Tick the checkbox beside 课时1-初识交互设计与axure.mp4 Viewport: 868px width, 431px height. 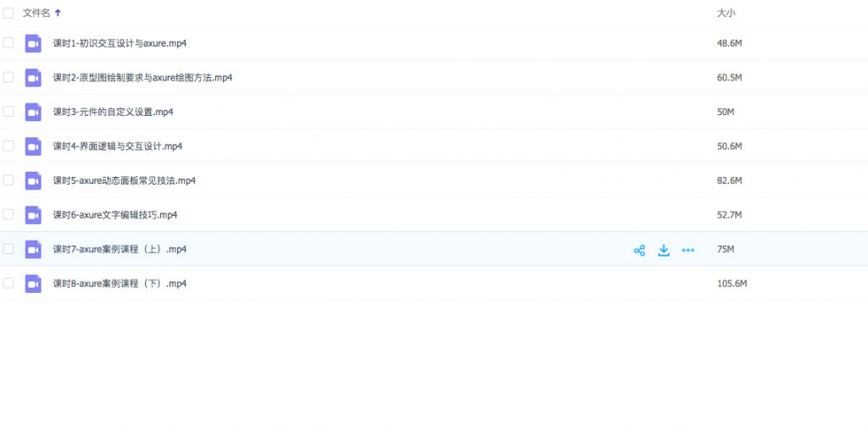(8, 42)
